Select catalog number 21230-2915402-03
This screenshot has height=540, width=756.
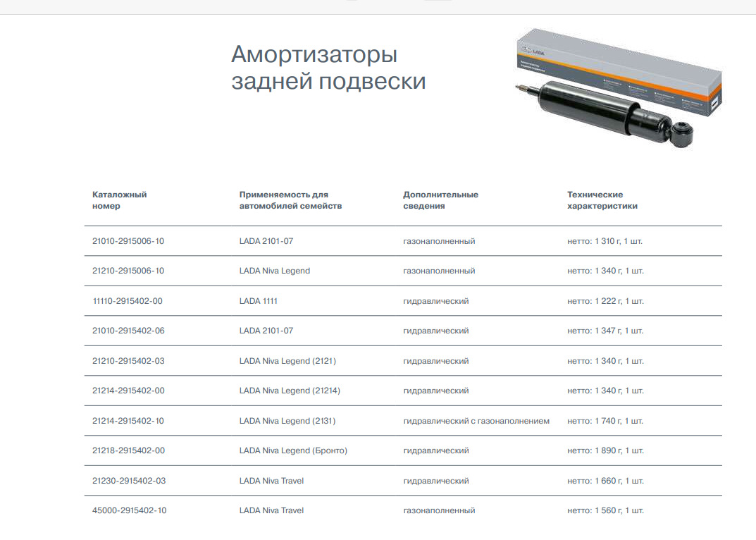click(129, 481)
